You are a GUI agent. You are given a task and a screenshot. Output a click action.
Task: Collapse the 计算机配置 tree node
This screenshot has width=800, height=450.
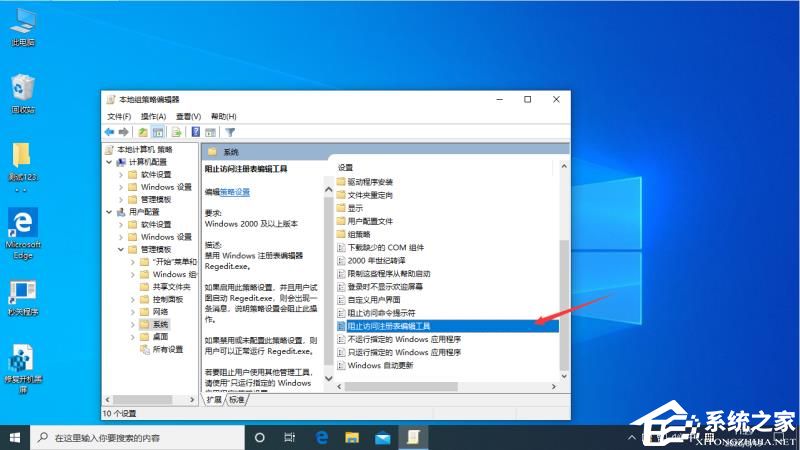(111, 162)
